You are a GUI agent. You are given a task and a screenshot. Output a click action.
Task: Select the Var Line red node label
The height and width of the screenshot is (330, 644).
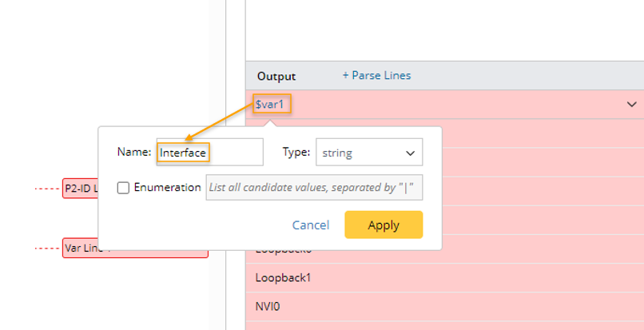[80, 248]
